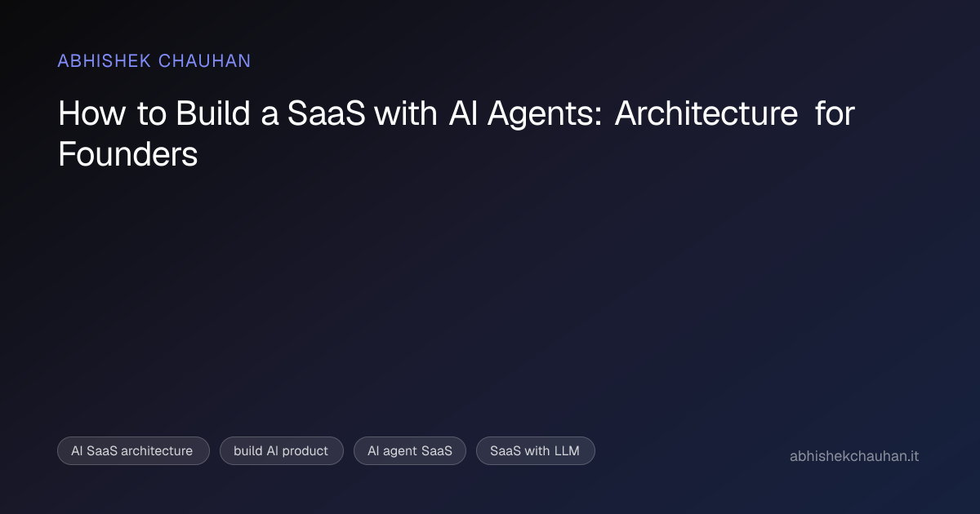Open the abhishekchauhan.it website link
This screenshot has height=514, width=980.
[853, 456]
